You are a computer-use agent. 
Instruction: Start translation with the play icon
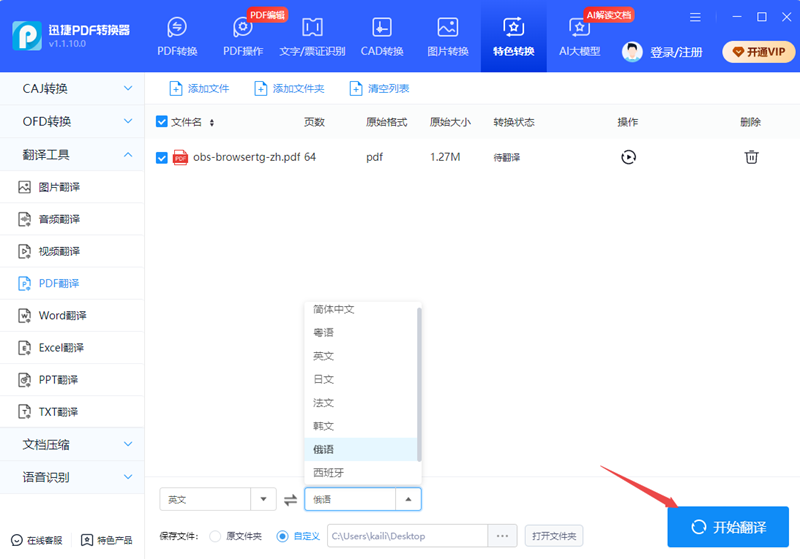pos(628,157)
